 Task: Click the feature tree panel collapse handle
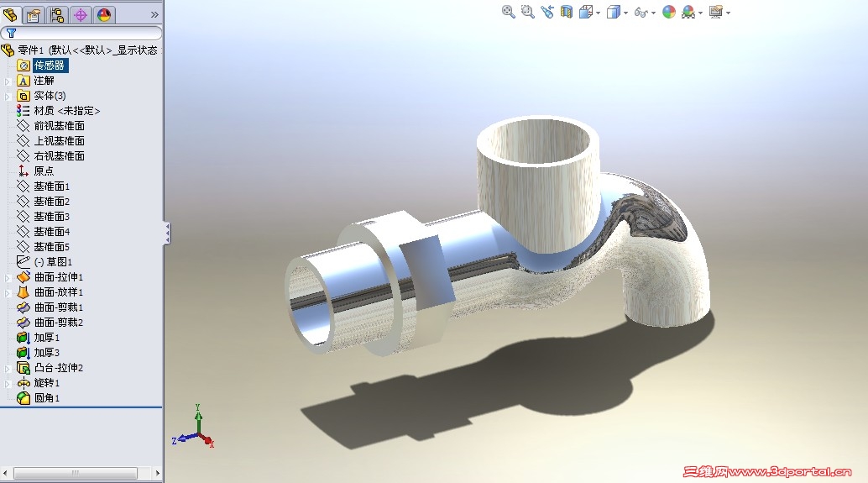click(x=166, y=234)
